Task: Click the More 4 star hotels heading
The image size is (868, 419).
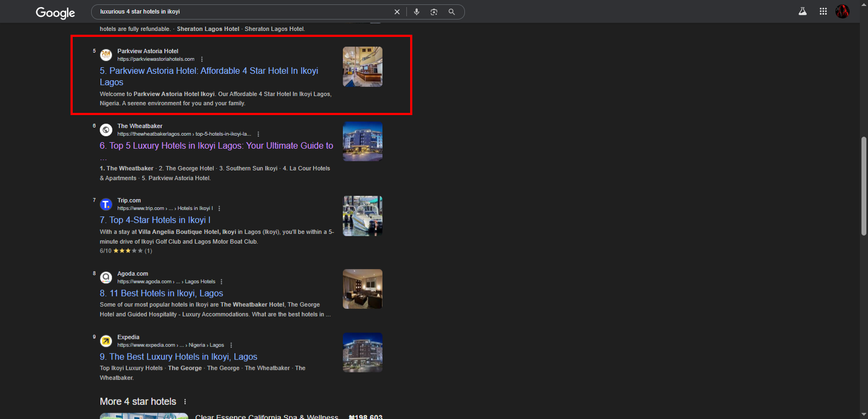Action: click(x=138, y=402)
